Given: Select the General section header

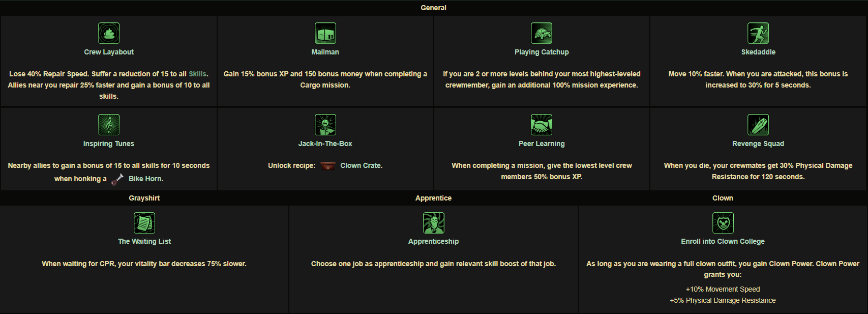Looking at the screenshot, I should 434,8.
